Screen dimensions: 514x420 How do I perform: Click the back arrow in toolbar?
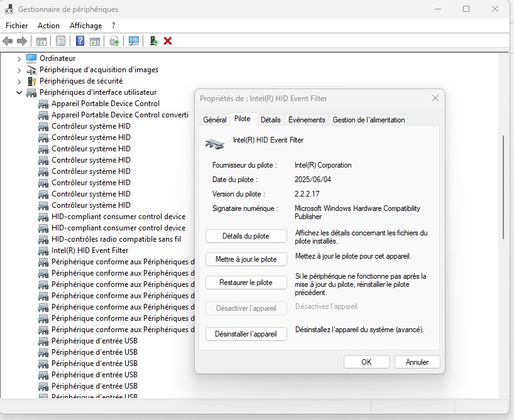pyautogui.click(x=8, y=41)
